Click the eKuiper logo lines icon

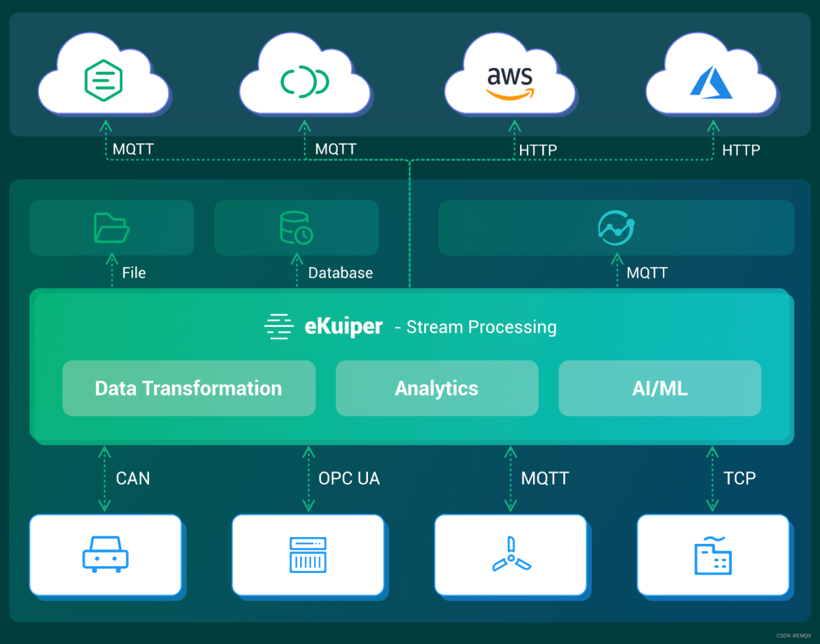tap(279, 326)
